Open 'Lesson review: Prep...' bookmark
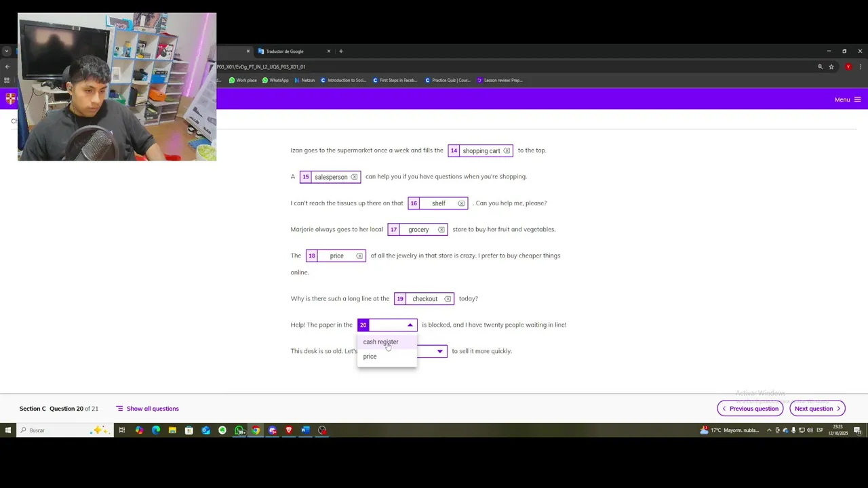 coord(500,80)
